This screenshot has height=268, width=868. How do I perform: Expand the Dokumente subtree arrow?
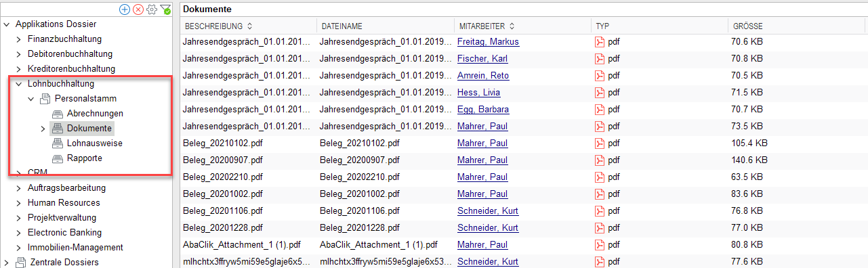[x=43, y=129]
